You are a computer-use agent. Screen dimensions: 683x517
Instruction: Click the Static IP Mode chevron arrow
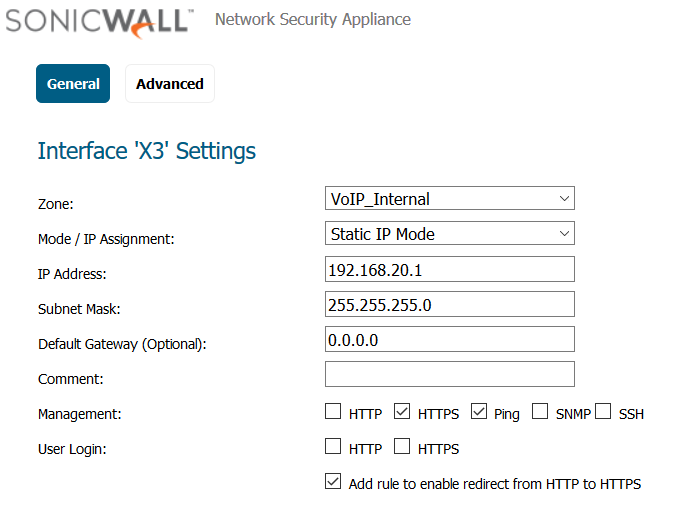(x=564, y=233)
